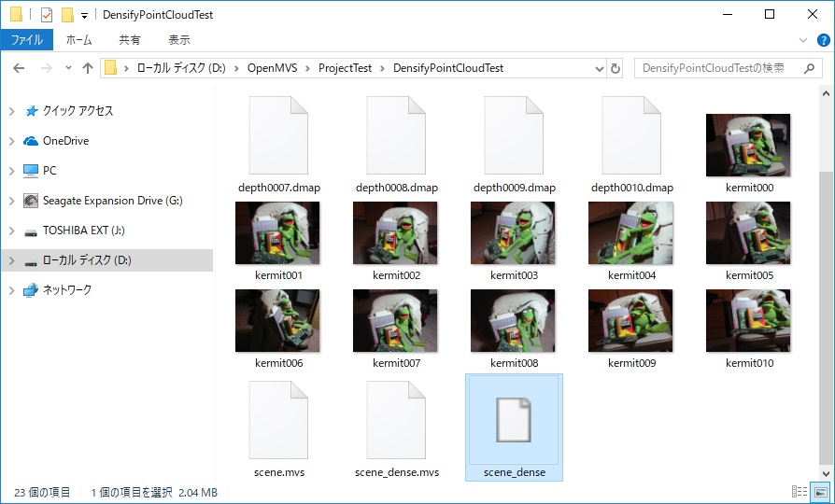The width and height of the screenshot is (835, 504).
Task: Select the kermit001 image thumbnail
Action: click(277, 232)
